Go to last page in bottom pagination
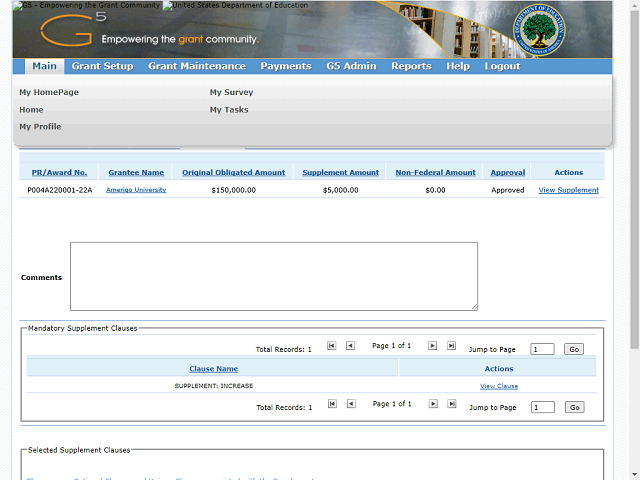 point(452,404)
